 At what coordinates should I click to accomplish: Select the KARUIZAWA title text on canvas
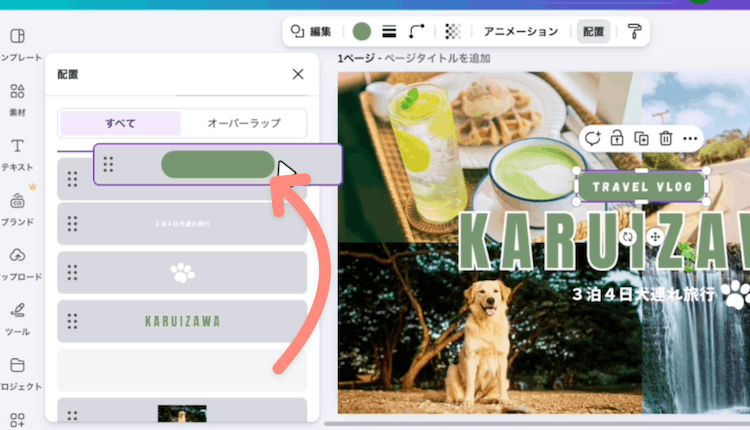(604, 242)
